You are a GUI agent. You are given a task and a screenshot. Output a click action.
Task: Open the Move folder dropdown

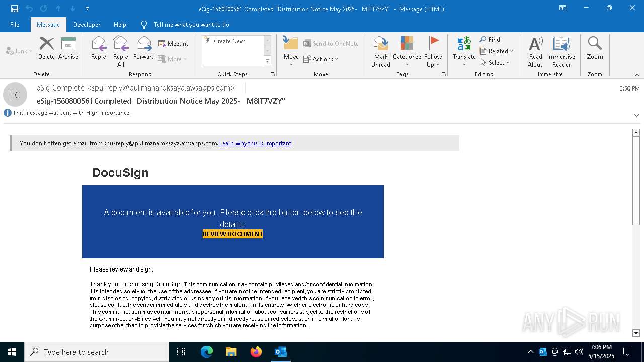coord(291,51)
